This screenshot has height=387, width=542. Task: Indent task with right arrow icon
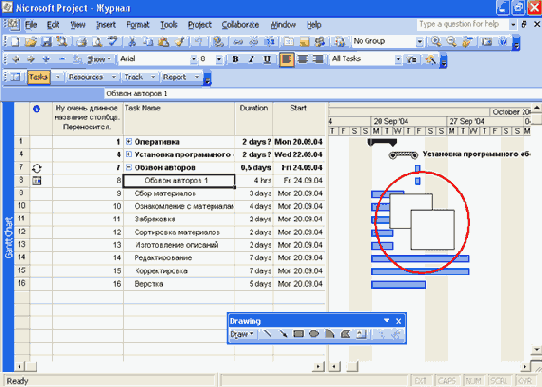(31, 59)
